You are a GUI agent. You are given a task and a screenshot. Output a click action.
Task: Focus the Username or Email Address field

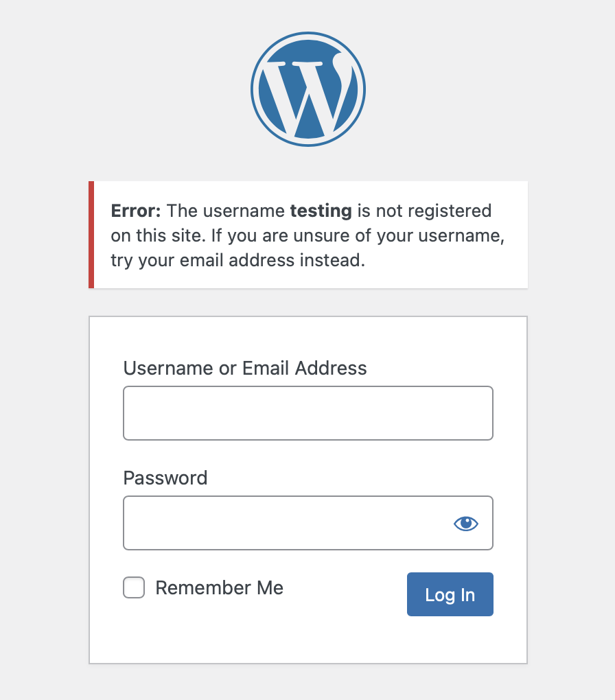point(308,413)
